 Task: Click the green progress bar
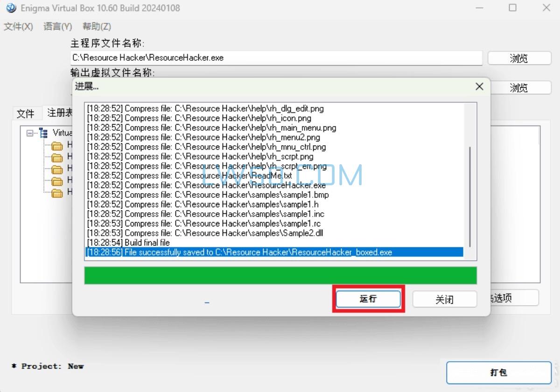(280, 275)
